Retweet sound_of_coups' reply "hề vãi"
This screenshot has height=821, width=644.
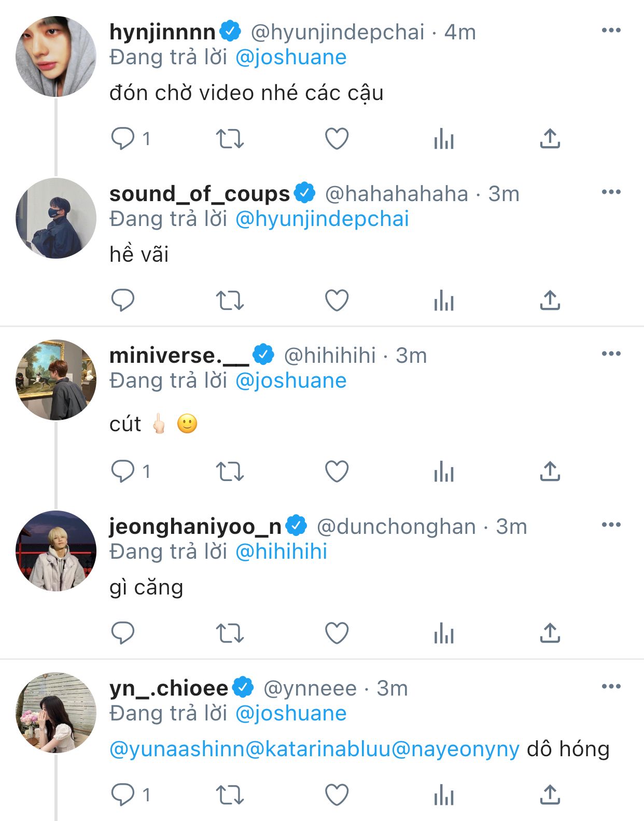tap(230, 301)
